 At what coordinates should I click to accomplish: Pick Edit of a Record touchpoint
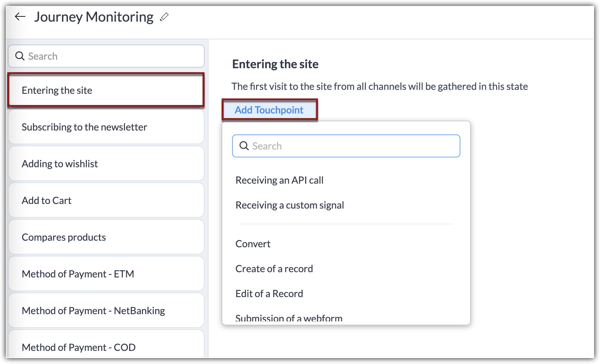(269, 293)
